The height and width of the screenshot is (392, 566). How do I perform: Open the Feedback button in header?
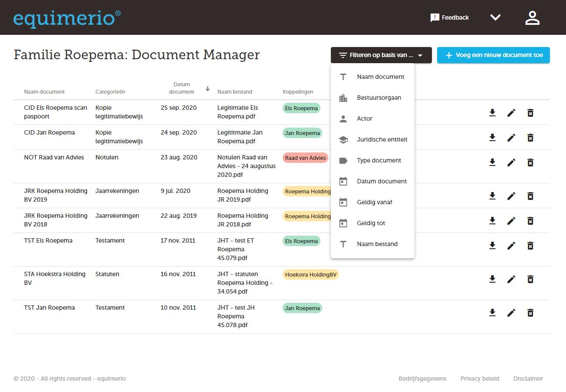[449, 17]
